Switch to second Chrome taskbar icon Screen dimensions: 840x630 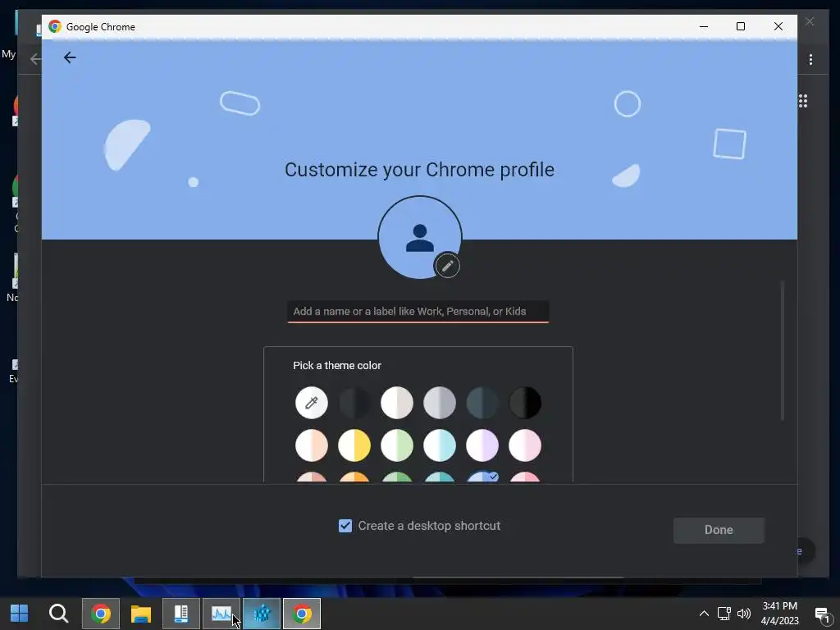click(x=302, y=614)
